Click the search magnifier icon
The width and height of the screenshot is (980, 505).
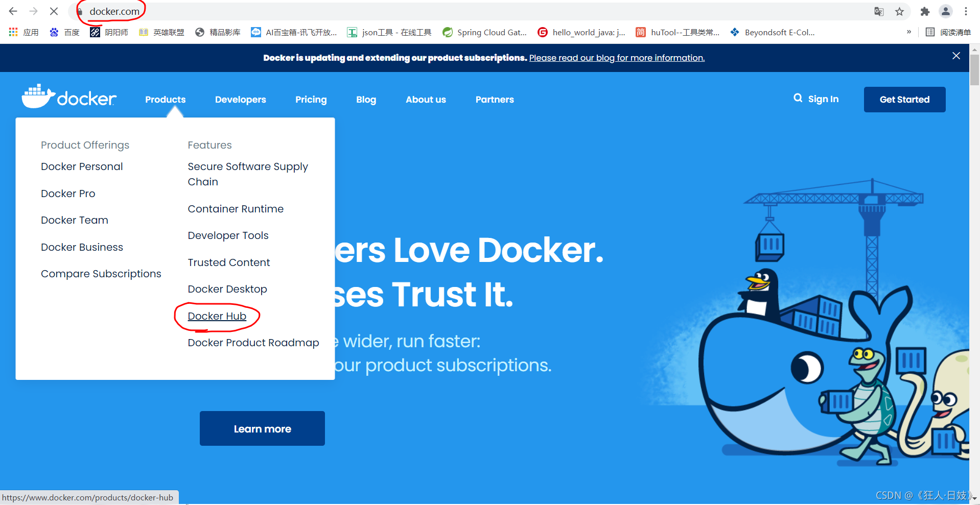[x=798, y=98]
